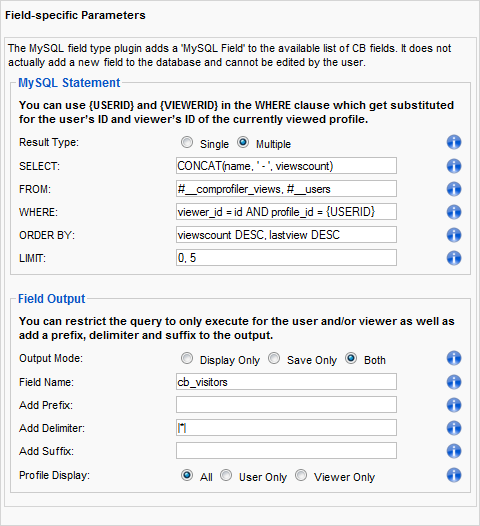Focus the LIMIT input box
This screenshot has height=526, width=480.
point(286,258)
